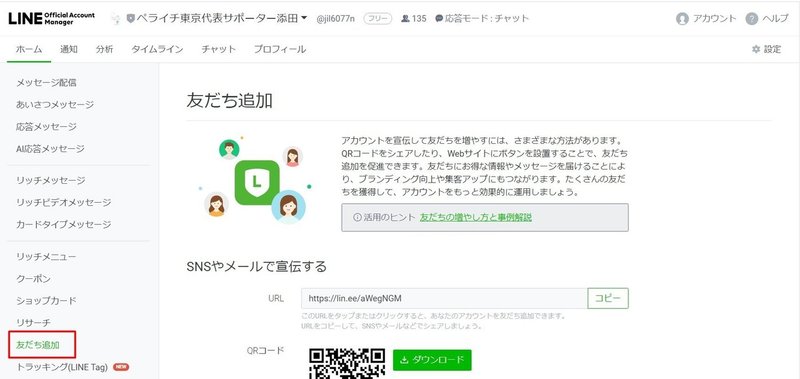Screen dimensions: 800x379
Task: Open the 分析 tab
Action: coord(104,49)
